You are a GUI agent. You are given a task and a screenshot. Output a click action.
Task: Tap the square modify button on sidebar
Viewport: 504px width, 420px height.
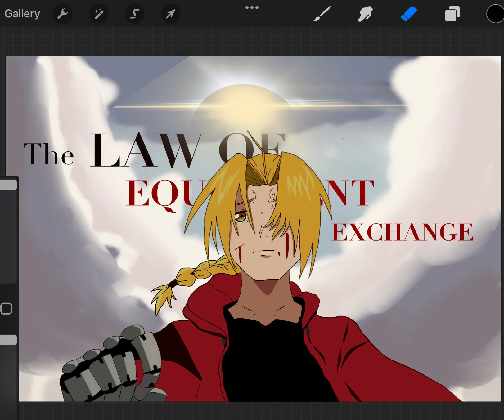tap(6, 309)
